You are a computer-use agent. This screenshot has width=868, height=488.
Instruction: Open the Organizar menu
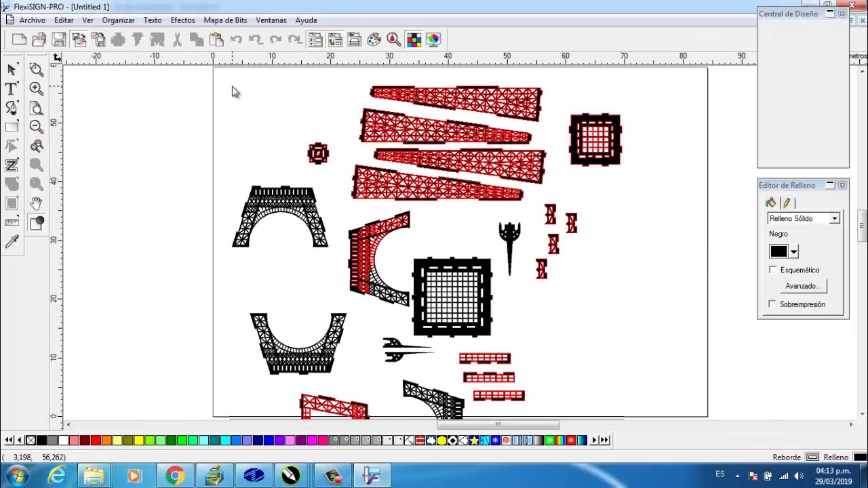coord(118,20)
